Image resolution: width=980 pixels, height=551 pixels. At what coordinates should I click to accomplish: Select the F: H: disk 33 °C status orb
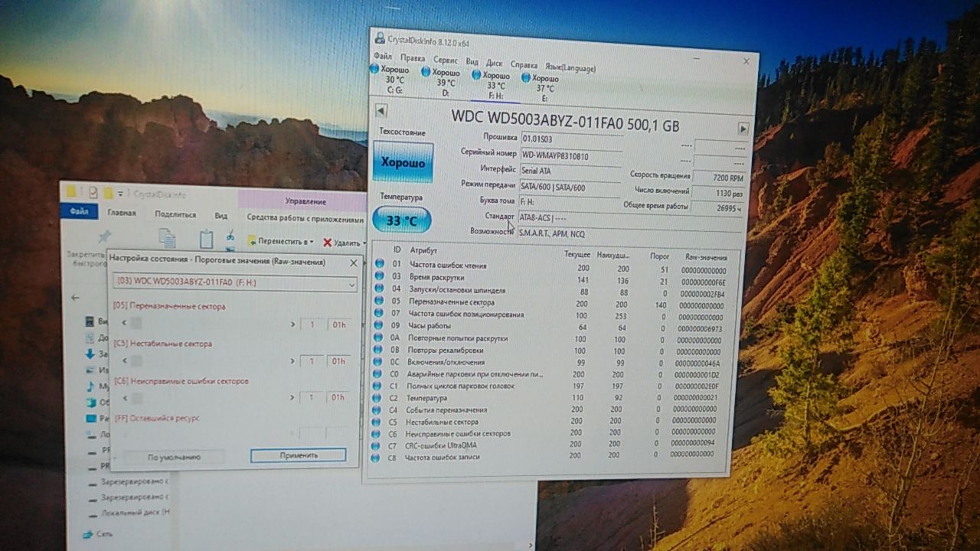[x=476, y=75]
